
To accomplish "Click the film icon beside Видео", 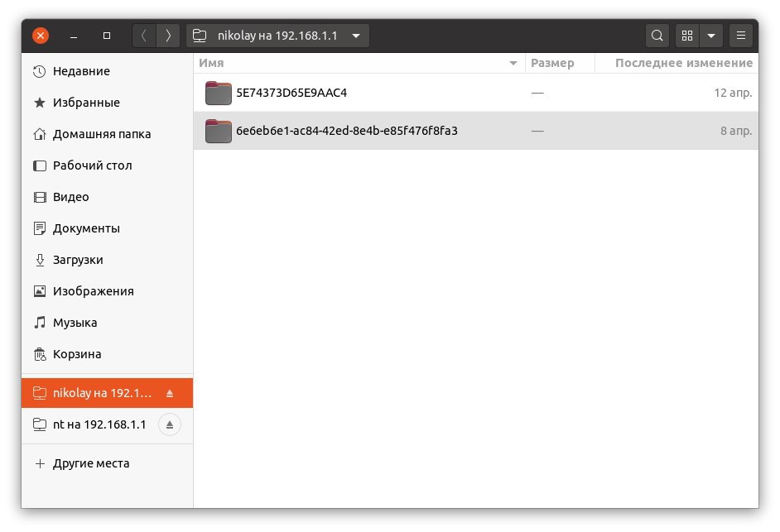I will click(x=39, y=197).
